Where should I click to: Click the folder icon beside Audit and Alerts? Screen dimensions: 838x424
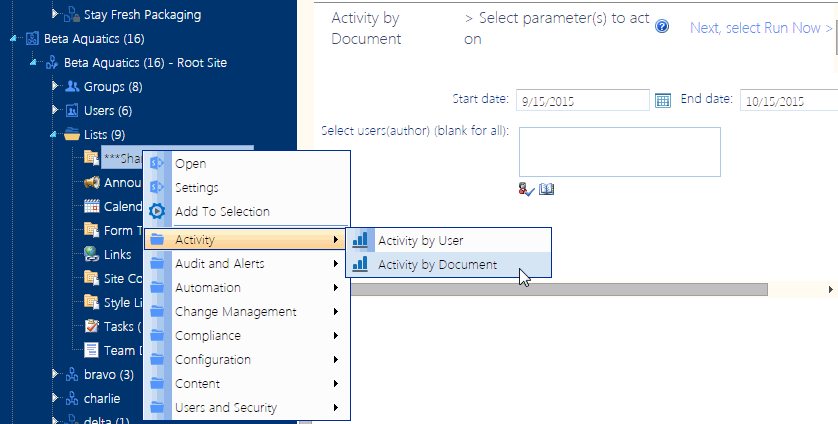157,263
